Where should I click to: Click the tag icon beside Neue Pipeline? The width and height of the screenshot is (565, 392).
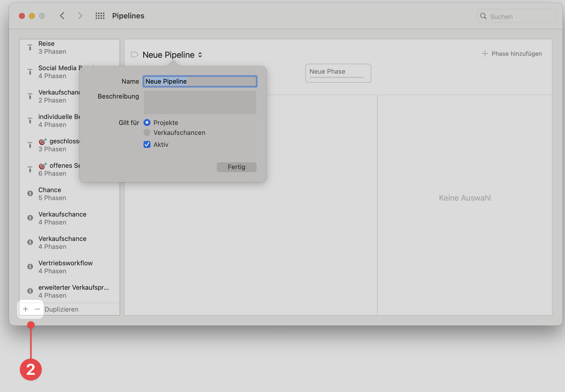(x=135, y=55)
